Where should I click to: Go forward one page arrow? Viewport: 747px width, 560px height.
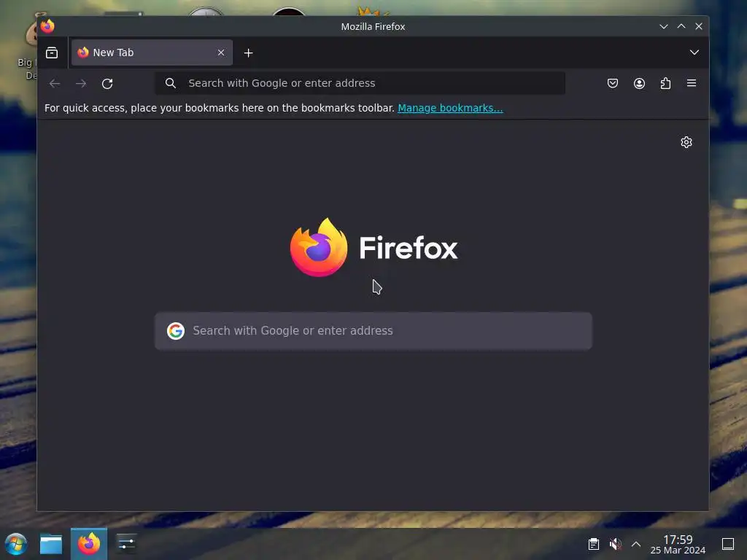pyautogui.click(x=81, y=83)
